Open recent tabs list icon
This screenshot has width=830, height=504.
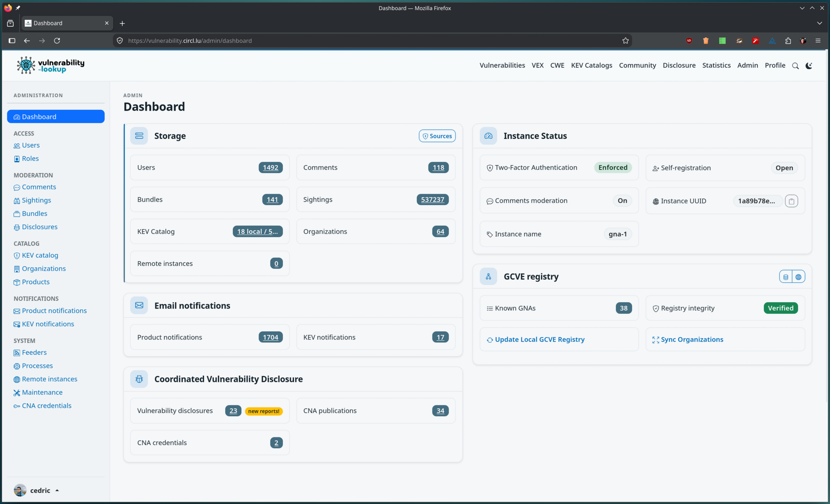10,23
